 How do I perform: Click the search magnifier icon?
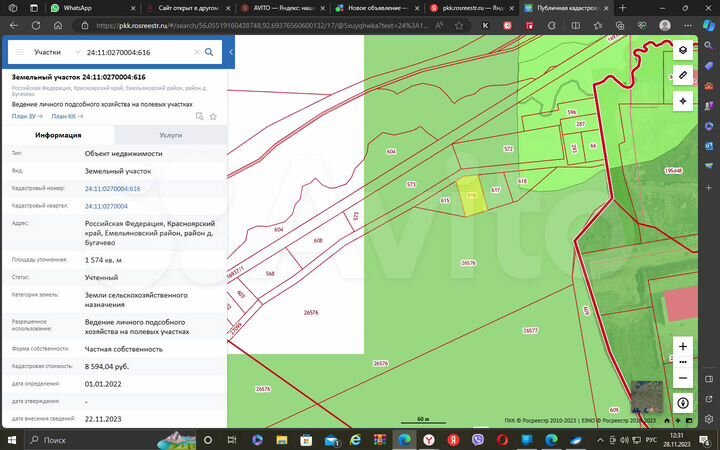click(209, 51)
